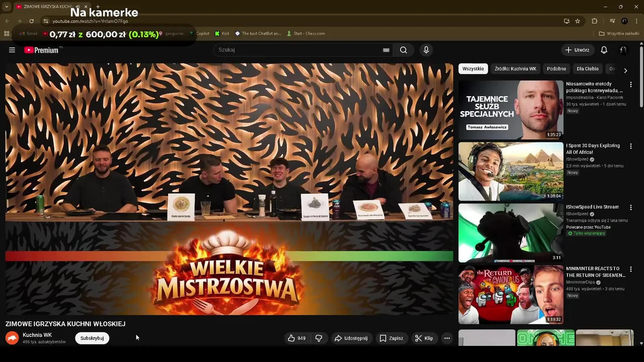
Task: Open the Wszystkie zakładki bookmarks folder
Action: [x=619, y=34]
